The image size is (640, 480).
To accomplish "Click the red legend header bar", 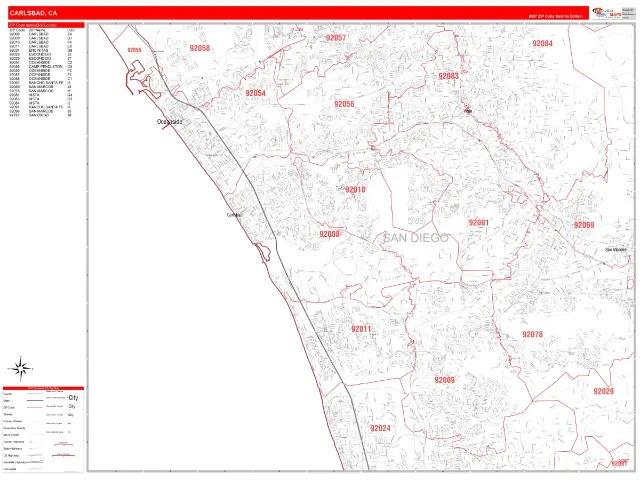I will point(43,388).
